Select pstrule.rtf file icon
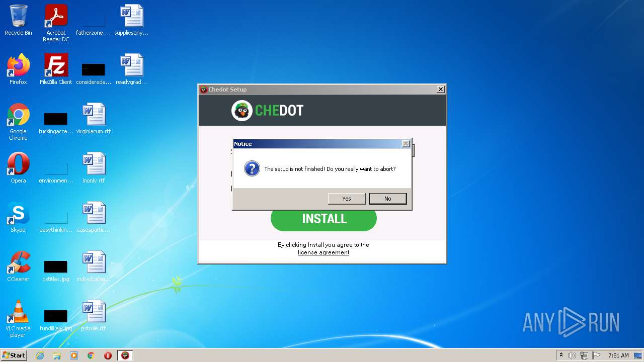The height and width of the screenshot is (362, 644). click(x=94, y=316)
